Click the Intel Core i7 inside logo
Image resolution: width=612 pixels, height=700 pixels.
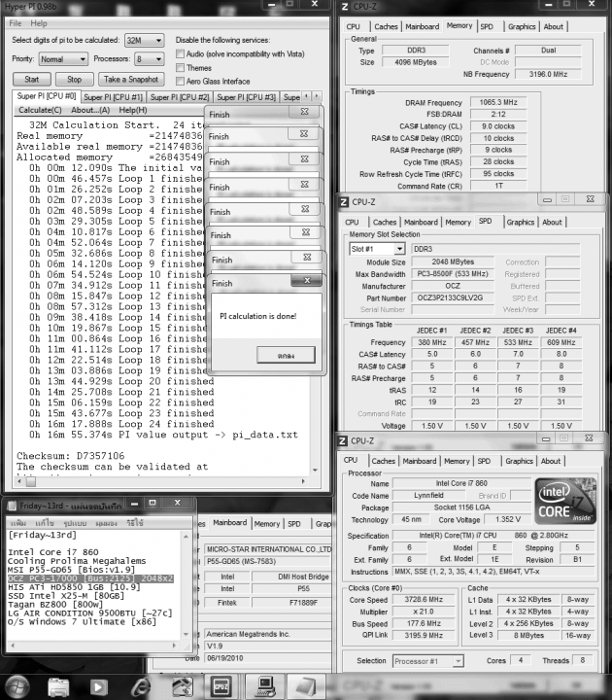565,501
